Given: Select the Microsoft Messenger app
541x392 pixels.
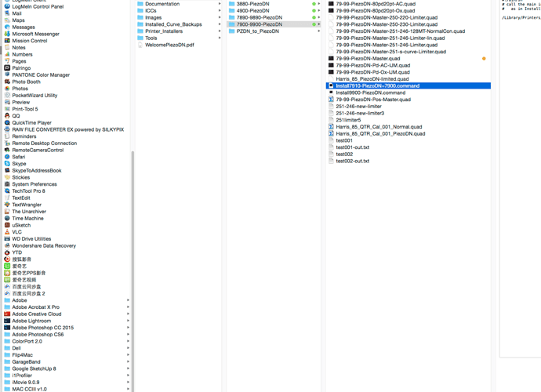Looking at the screenshot, I should (x=35, y=34).
